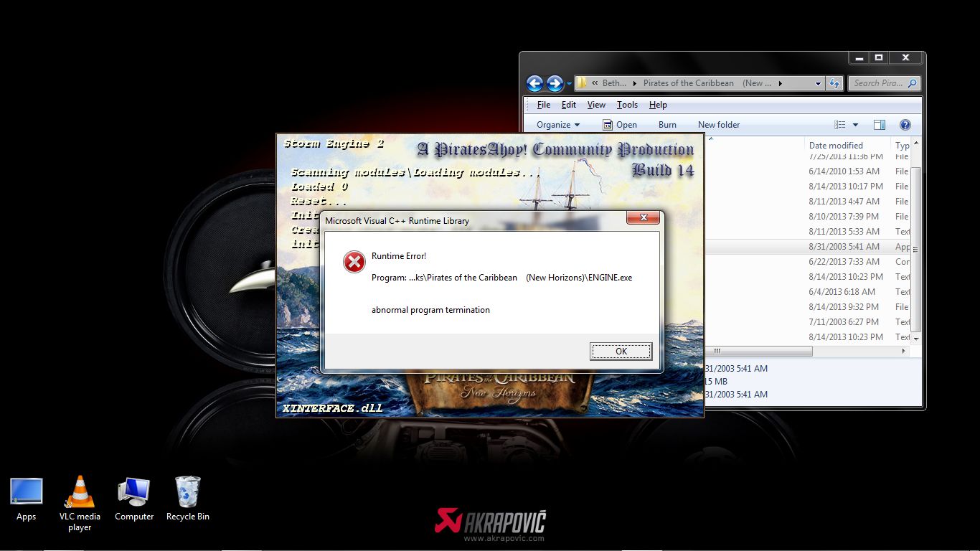
Task: Click the Build 14 text on the splash screen
Action: [663, 171]
